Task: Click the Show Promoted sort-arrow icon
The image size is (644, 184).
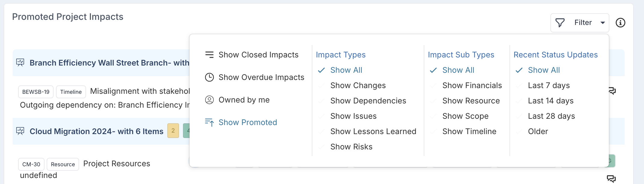Action: (x=209, y=122)
